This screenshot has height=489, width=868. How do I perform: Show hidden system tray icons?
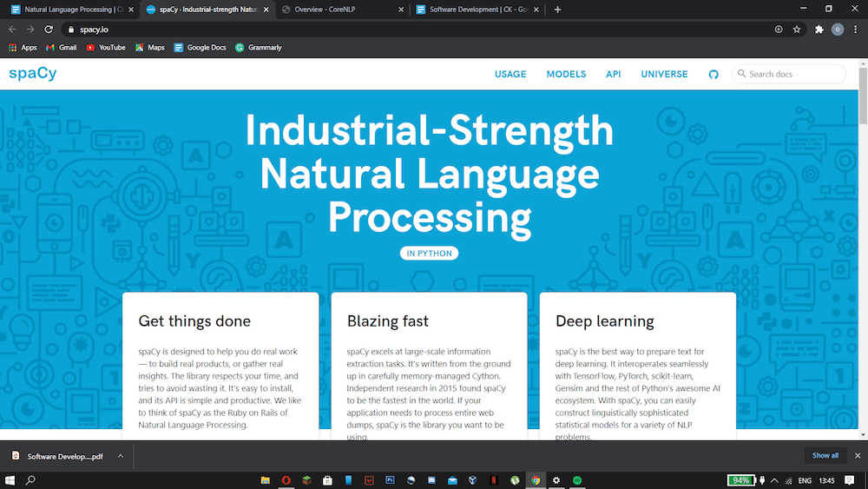click(774, 480)
